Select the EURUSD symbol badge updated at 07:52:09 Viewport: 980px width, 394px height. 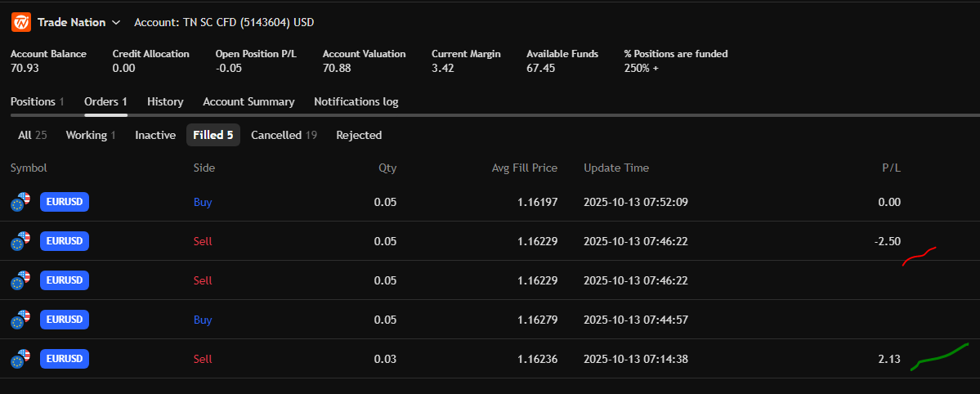tap(64, 202)
